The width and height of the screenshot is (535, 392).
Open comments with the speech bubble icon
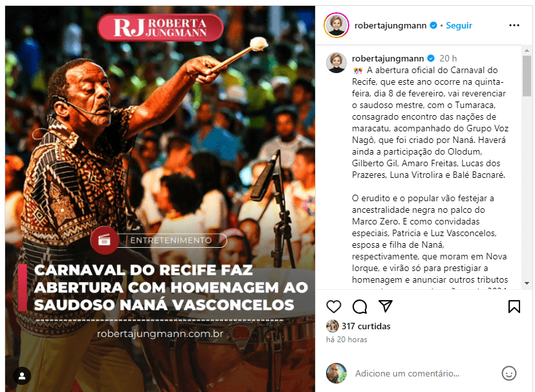click(360, 307)
